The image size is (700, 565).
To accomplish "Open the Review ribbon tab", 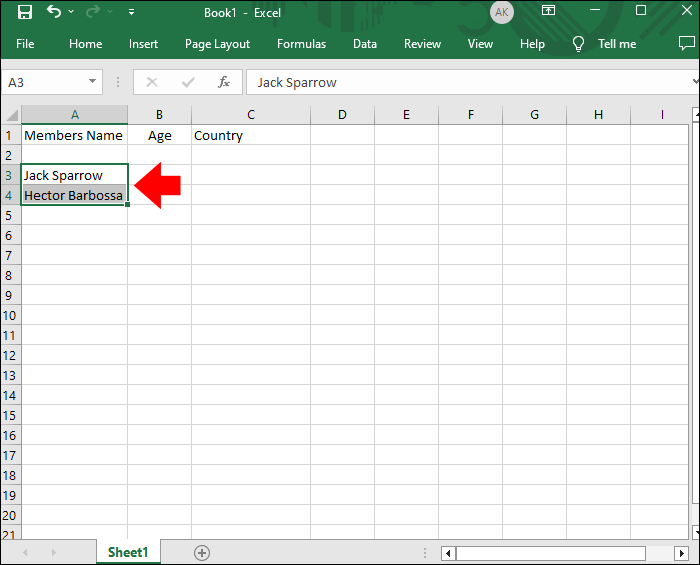I will pyautogui.click(x=422, y=44).
